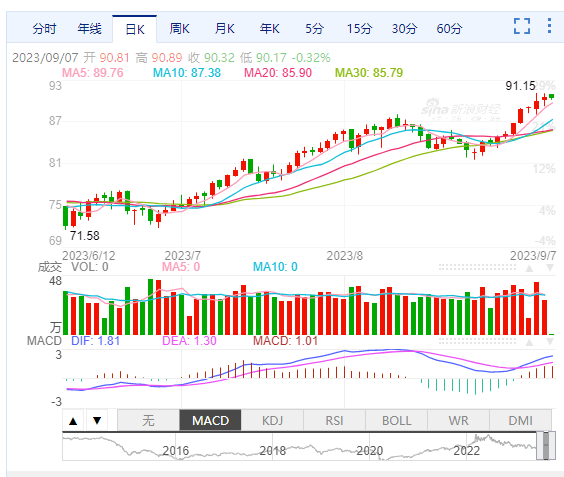The width and height of the screenshot is (564, 477).
Task: Click the volume panel MA5: 0 label
Action: pyautogui.click(x=181, y=267)
